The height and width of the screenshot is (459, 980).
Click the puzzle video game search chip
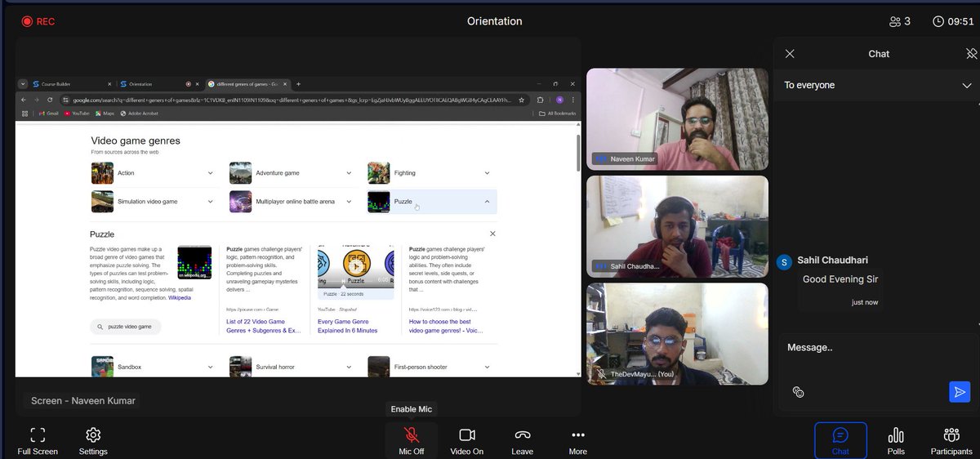(125, 326)
